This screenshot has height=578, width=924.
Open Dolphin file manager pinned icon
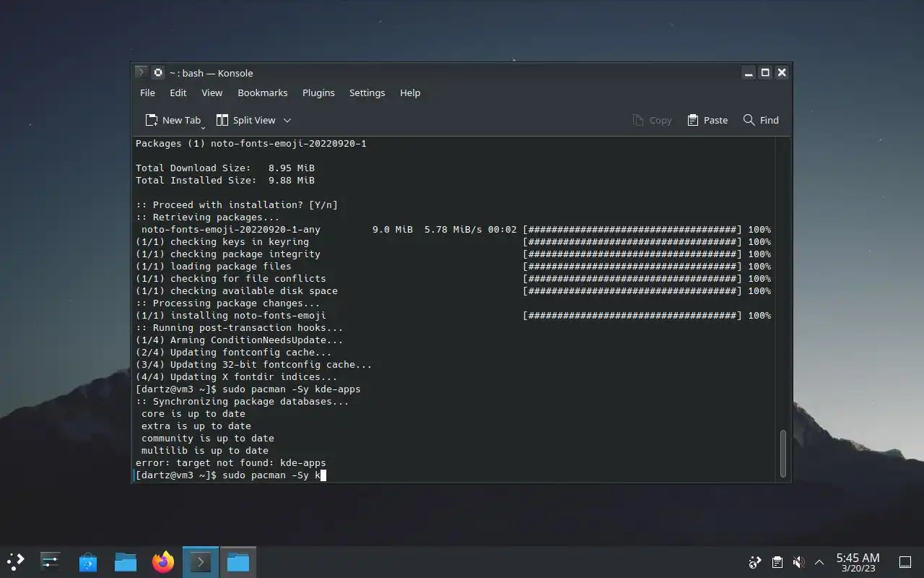pos(126,561)
